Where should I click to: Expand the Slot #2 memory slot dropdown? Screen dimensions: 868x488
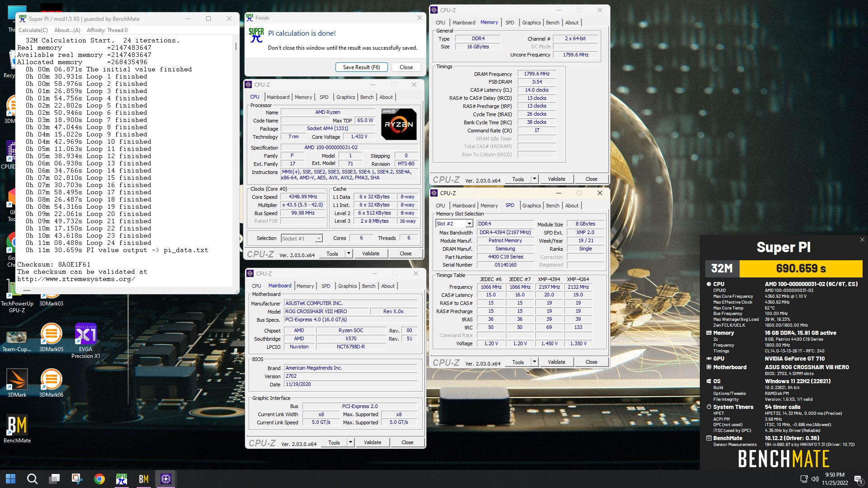469,224
